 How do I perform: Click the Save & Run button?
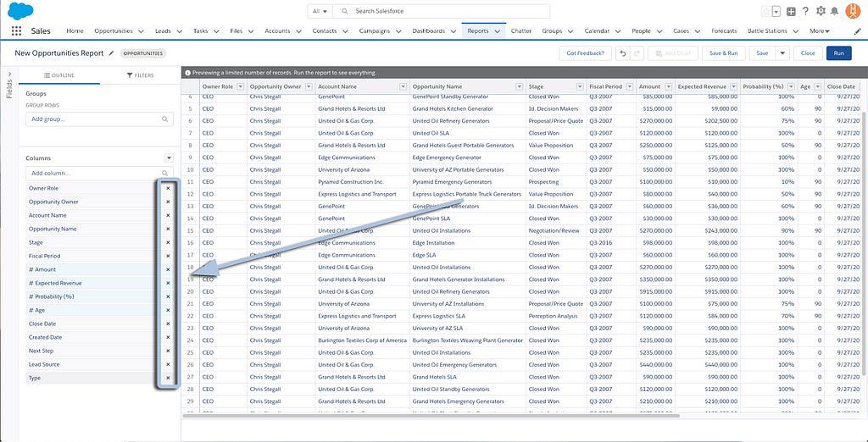point(723,53)
